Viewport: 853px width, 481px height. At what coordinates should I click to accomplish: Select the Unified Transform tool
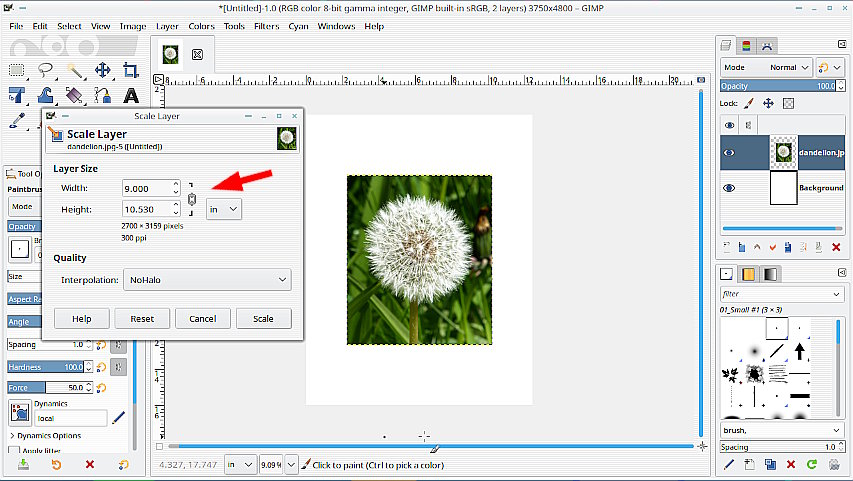coord(17,96)
